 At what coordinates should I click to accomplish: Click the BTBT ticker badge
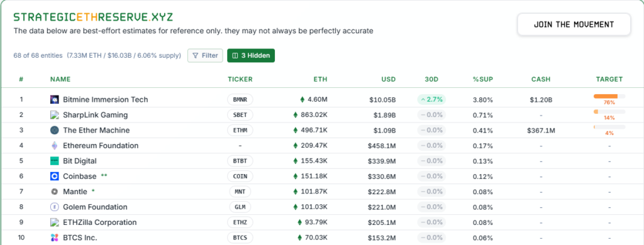tap(240, 161)
